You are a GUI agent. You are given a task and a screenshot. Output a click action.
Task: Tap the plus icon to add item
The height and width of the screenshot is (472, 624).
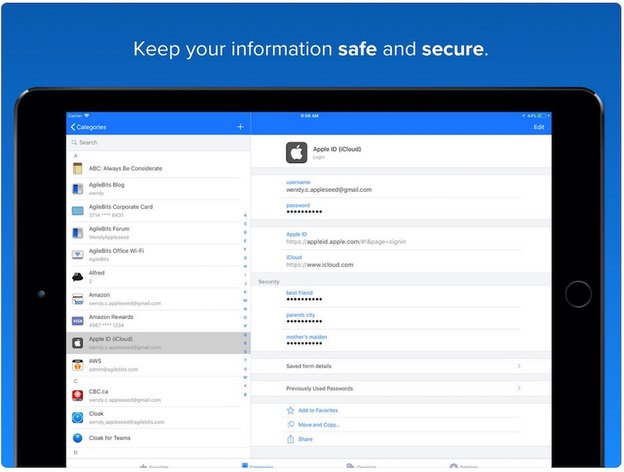pyautogui.click(x=240, y=127)
